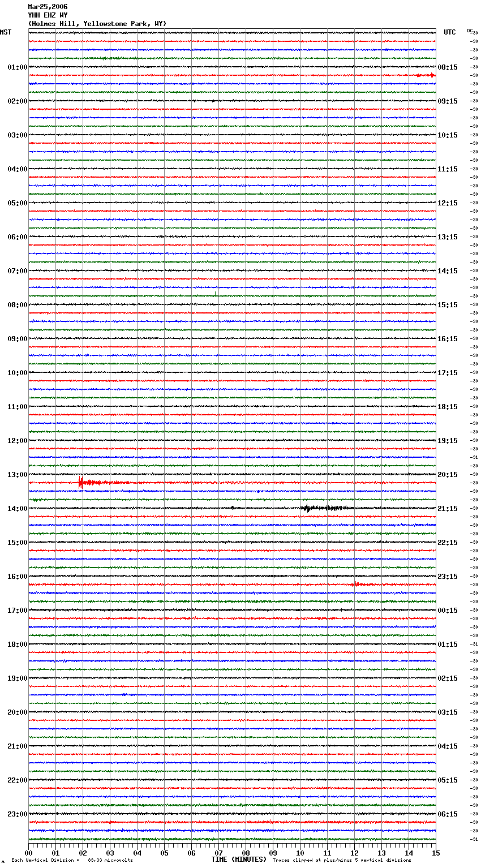Click the '22:15' UTC time label
This screenshot has width=481, height=868.
click(x=448, y=543)
